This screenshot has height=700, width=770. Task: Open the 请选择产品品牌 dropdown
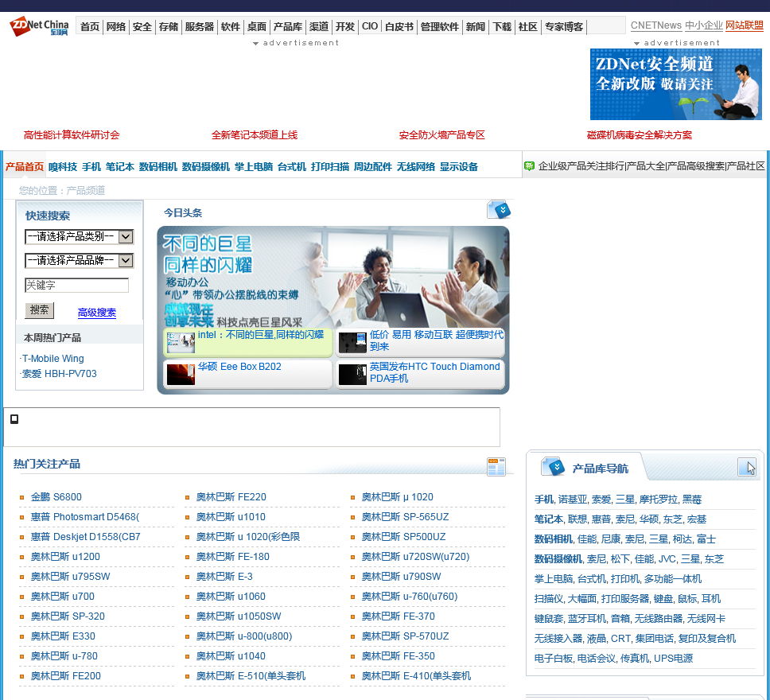79,260
